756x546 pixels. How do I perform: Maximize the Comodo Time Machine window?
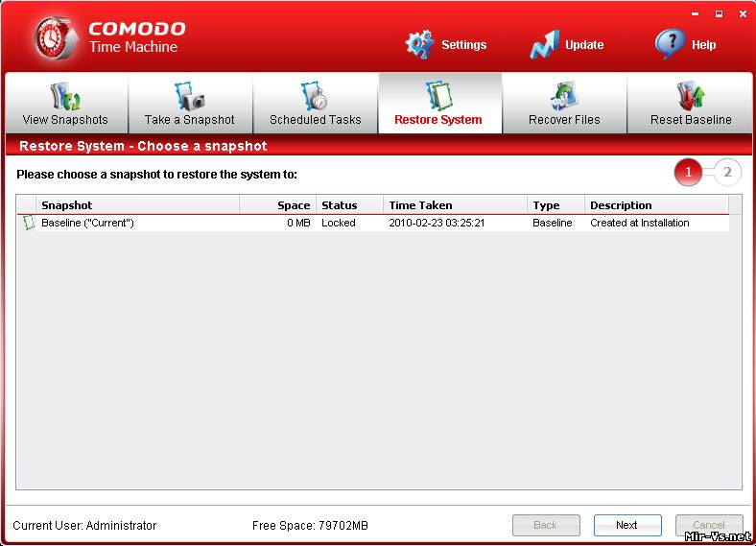719,14
